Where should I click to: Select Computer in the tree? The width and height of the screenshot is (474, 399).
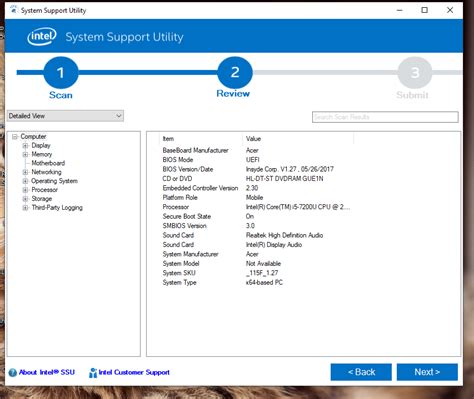(33, 136)
